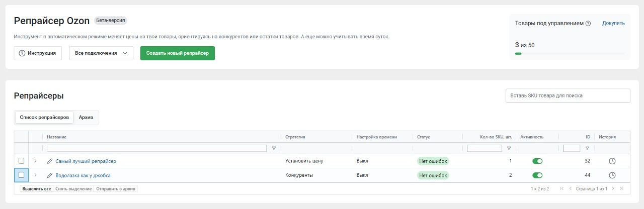The image size is (644, 209).
Task: Sort by Статус column header
Action: click(423, 137)
